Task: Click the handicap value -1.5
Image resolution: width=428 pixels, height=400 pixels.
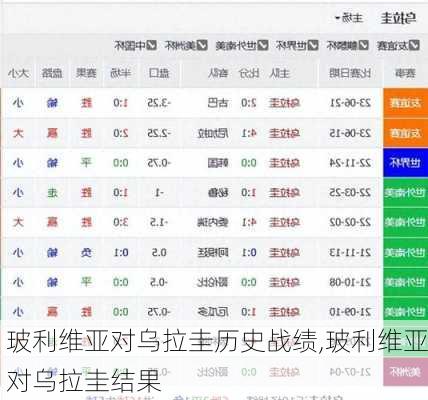Action: tap(159, 222)
